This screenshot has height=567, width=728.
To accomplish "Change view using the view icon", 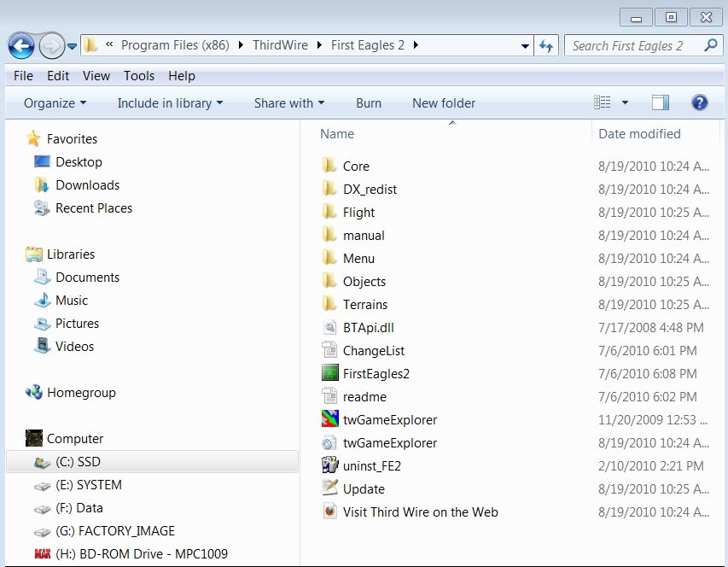I will tap(603, 102).
